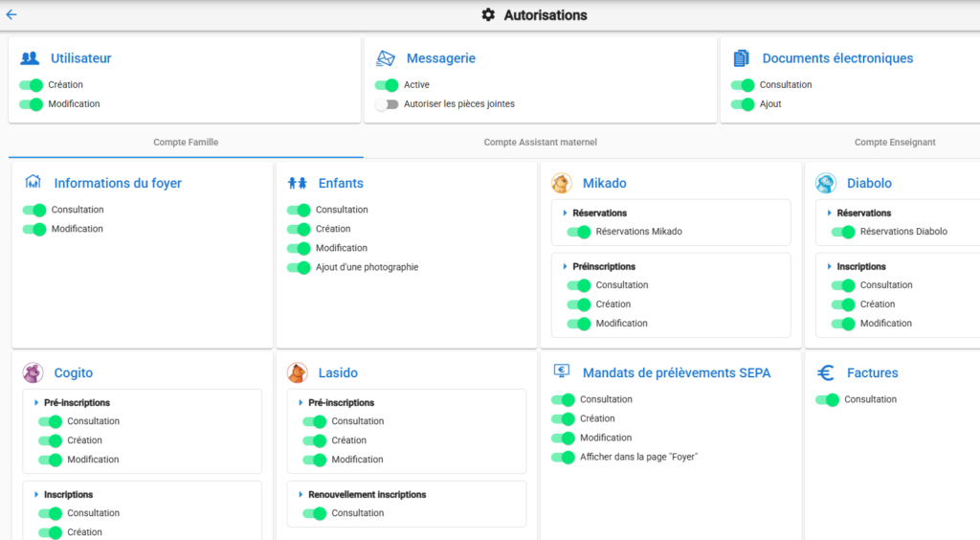Click the Autorisations gear icon

(488, 15)
